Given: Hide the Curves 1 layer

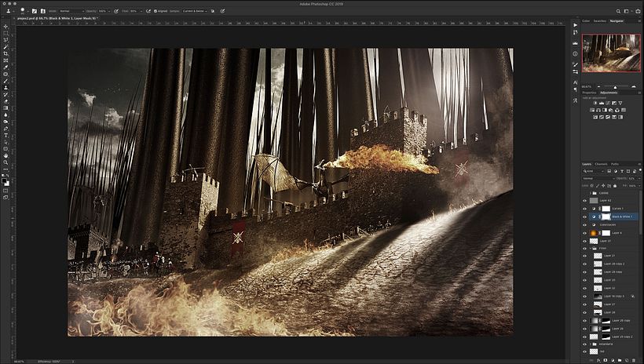Looking at the screenshot, I should [x=585, y=209].
